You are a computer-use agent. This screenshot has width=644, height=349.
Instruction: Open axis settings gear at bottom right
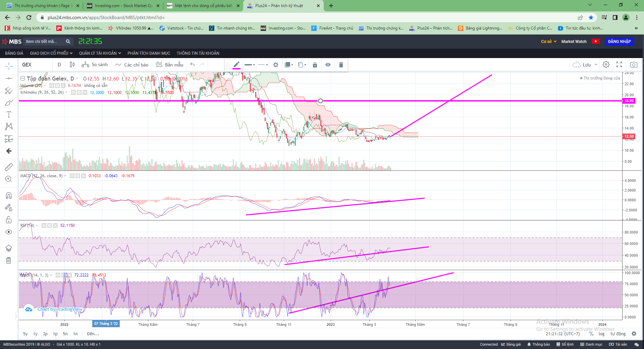coord(634,334)
